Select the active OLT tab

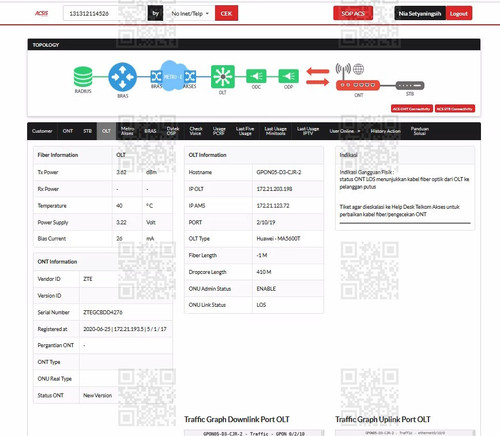(x=106, y=131)
